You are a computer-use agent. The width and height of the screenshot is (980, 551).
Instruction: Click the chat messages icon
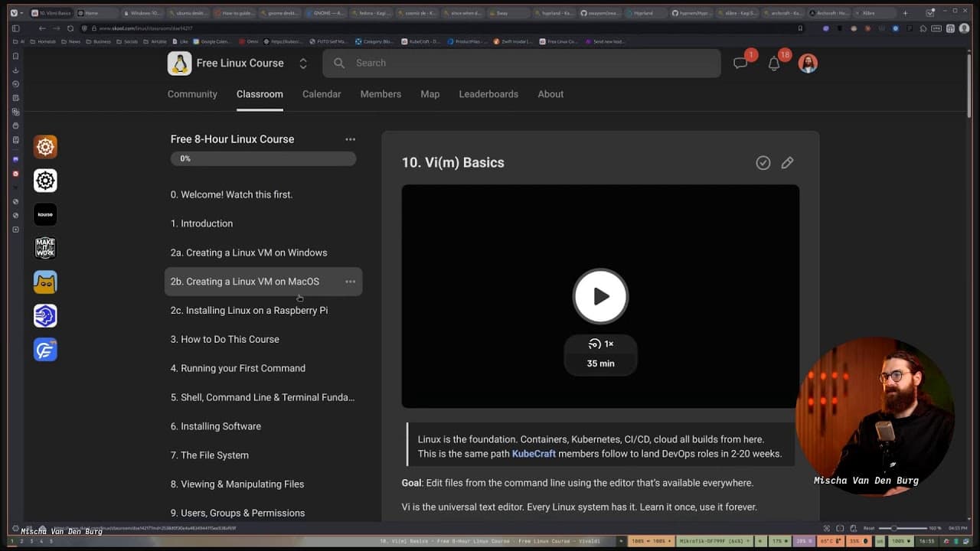(740, 64)
